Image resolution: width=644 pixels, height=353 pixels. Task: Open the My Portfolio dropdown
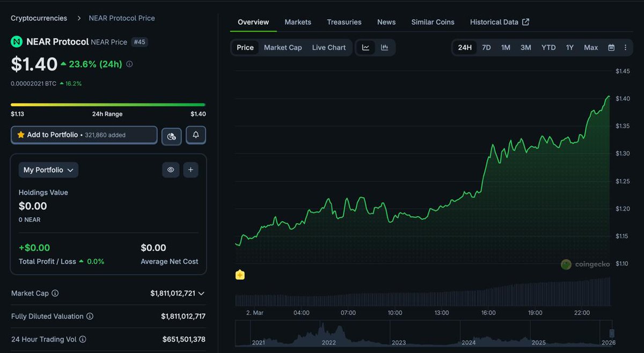tap(49, 170)
